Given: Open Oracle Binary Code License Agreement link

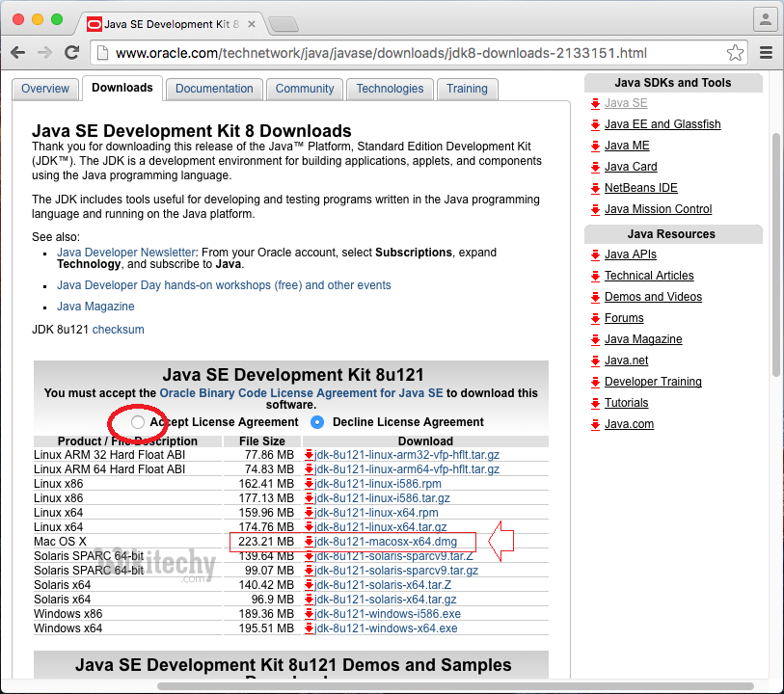Looking at the screenshot, I should (301, 393).
